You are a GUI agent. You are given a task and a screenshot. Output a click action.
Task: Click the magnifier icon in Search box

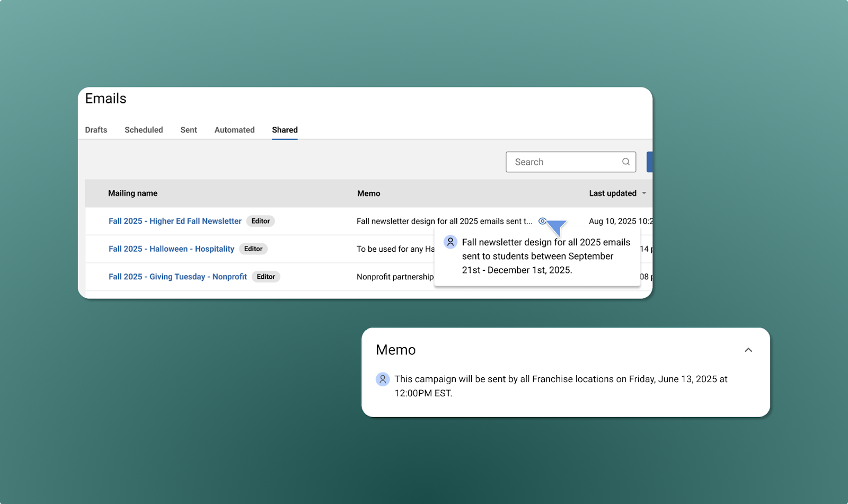pyautogui.click(x=625, y=162)
